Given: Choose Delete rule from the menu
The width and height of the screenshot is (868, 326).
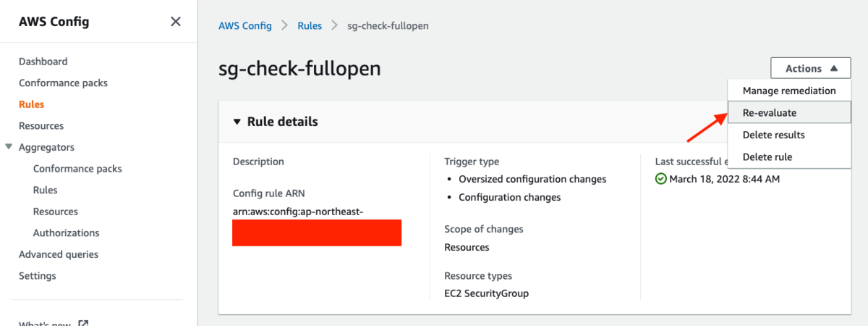Looking at the screenshot, I should point(789,156).
